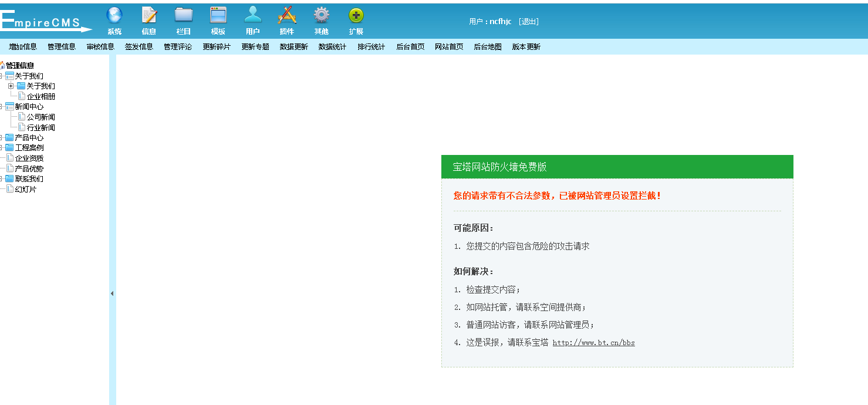868x405 pixels.
Task: Collapse the top-level 关于我们 tree node
Action: tap(2, 76)
